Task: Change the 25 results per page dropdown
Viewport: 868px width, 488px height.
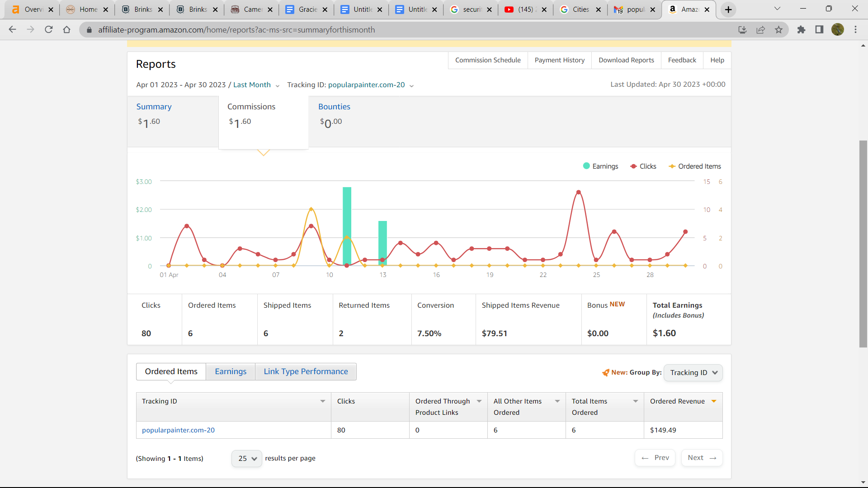Action: tap(247, 459)
